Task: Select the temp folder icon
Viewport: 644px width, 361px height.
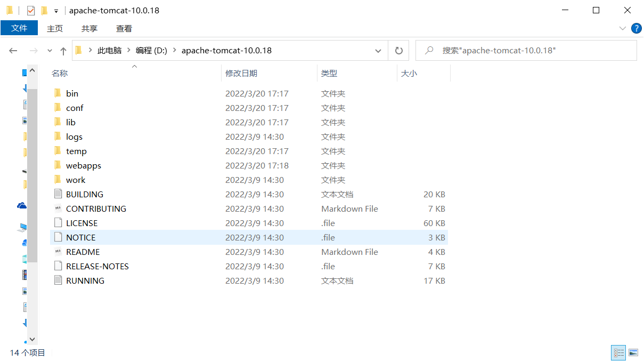Action: [58, 150]
